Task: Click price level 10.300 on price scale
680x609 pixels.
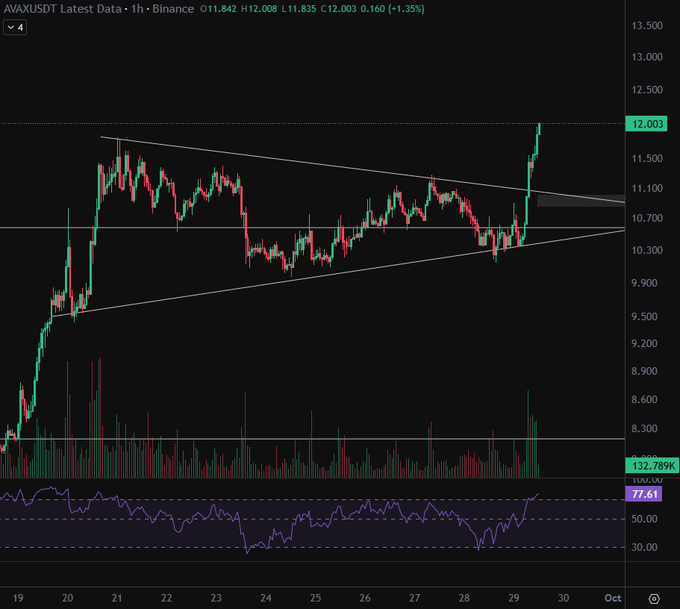Action: pos(647,250)
